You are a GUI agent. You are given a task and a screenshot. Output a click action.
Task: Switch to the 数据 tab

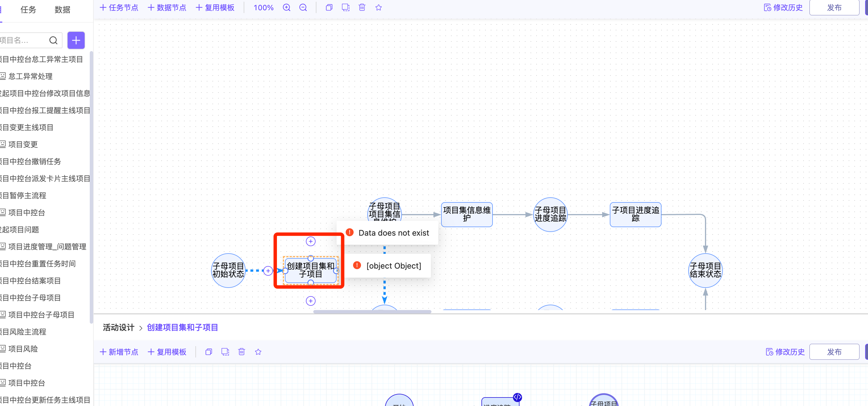pos(62,9)
